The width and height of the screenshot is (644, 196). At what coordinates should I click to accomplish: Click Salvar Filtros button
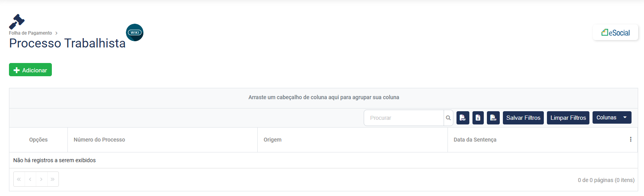(x=523, y=118)
